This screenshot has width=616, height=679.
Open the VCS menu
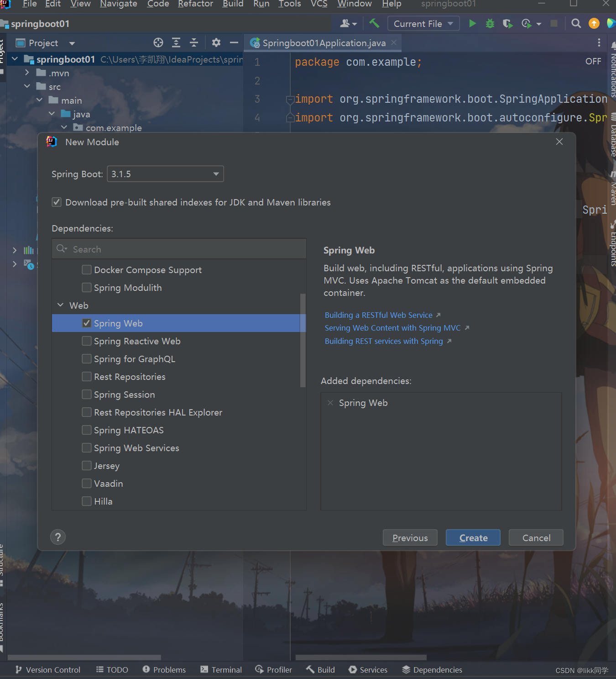tap(319, 4)
